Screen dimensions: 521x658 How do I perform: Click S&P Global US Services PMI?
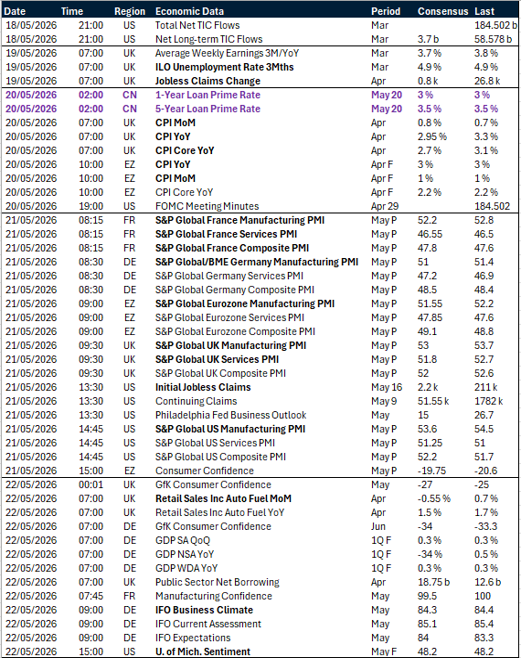click(x=215, y=443)
